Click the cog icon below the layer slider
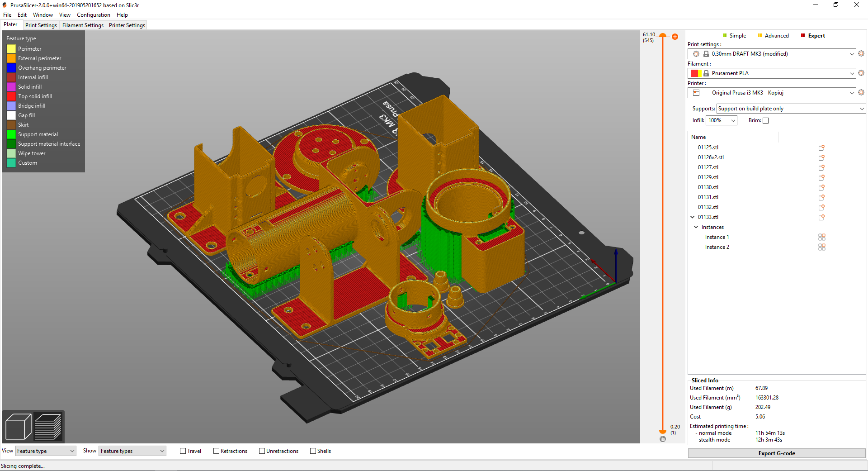This screenshot has width=868, height=471. point(663,439)
